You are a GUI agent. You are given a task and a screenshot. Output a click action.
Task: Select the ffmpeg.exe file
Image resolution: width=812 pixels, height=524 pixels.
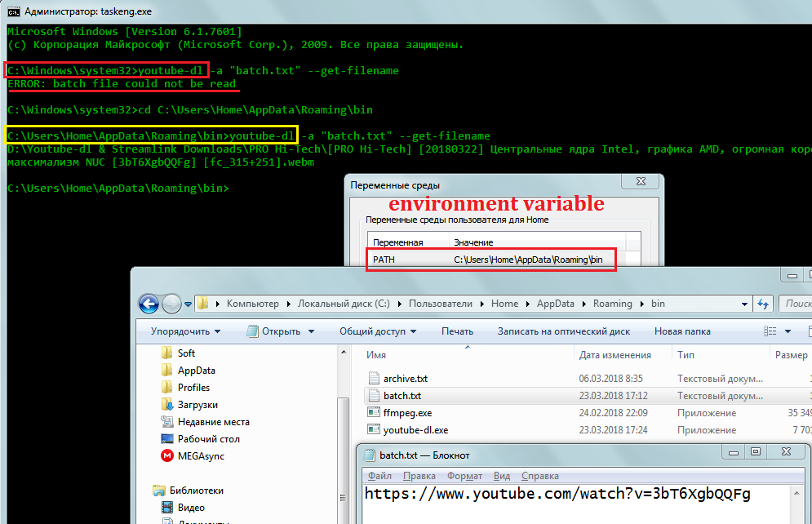[x=407, y=413]
